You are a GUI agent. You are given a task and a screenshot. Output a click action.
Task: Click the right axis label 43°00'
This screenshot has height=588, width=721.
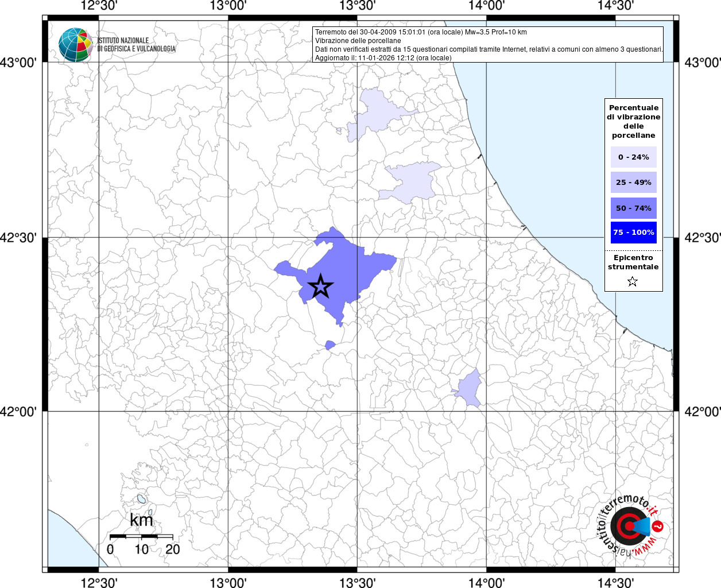click(702, 63)
